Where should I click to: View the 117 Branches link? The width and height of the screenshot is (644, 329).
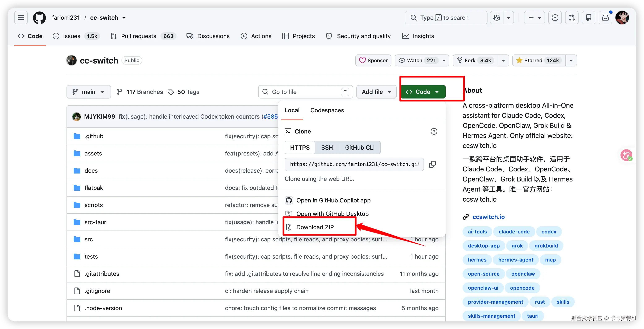[140, 92]
